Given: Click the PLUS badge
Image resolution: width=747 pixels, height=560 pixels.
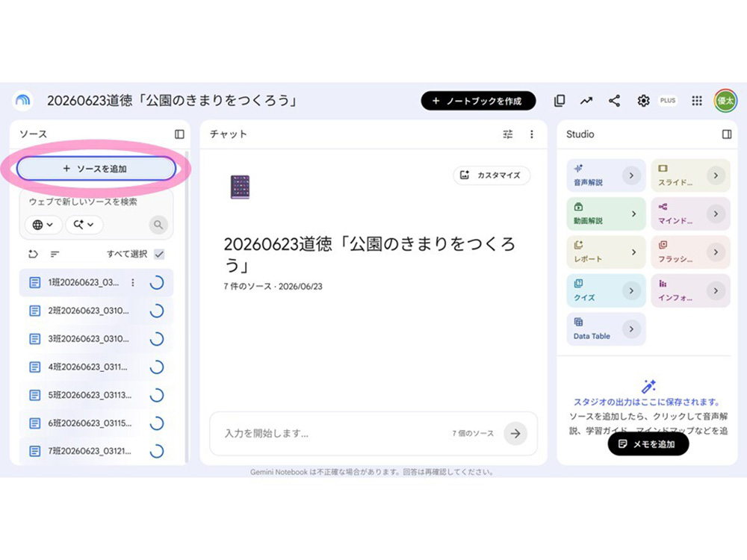Looking at the screenshot, I should tap(667, 101).
